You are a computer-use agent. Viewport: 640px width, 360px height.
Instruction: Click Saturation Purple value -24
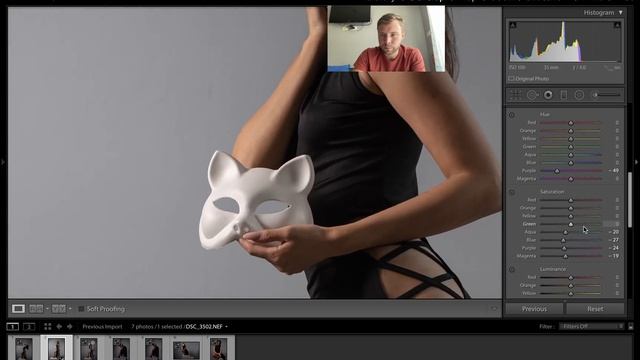tap(613, 248)
